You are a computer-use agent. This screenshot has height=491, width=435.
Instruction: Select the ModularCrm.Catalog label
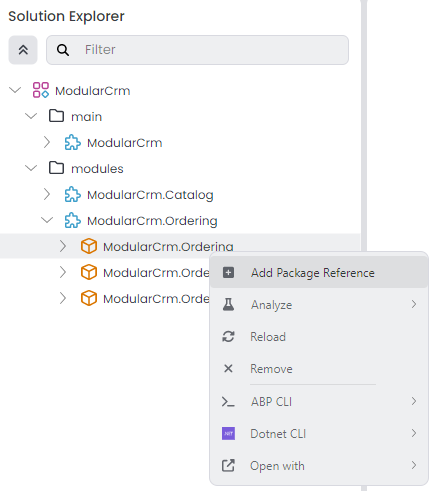pyautogui.click(x=150, y=195)
